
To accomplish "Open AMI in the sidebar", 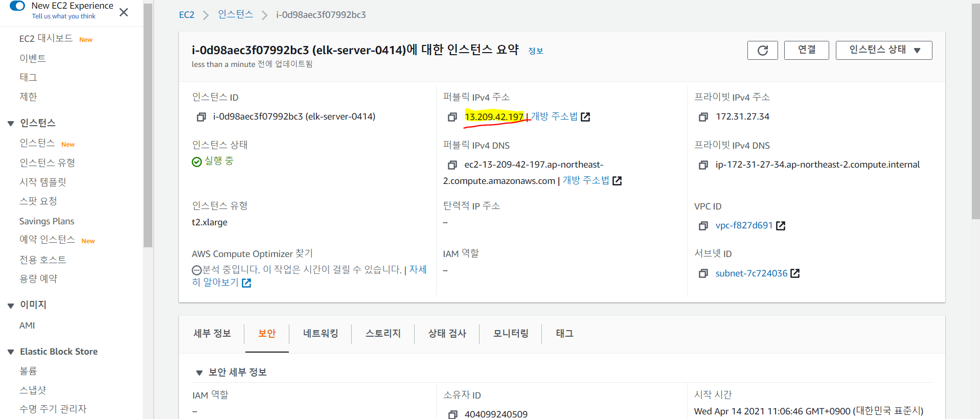I will [27, 325].
